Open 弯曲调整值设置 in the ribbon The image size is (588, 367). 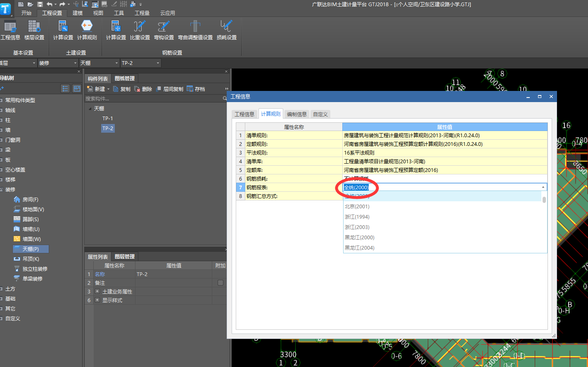click(x=195, y=30)
